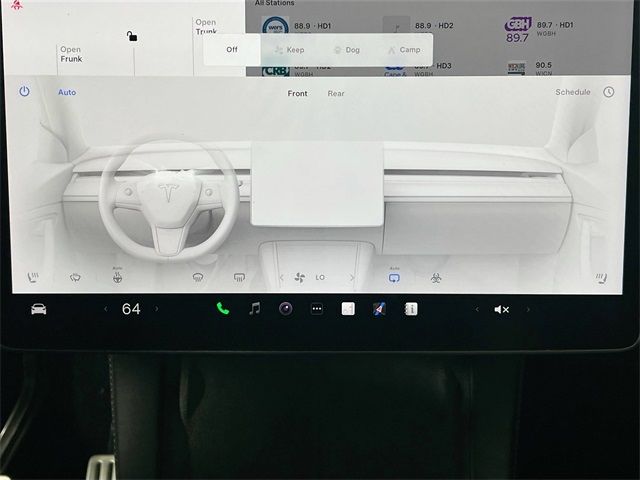Screen dimensions: 640x480
Task: Toggle Auto climate mode
Action: pos(67,92)
